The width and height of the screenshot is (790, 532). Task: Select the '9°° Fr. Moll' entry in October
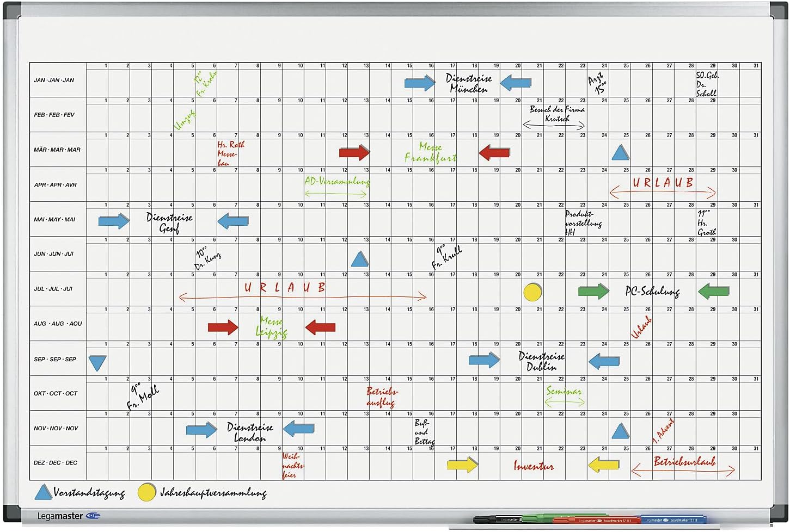(143, 397)
